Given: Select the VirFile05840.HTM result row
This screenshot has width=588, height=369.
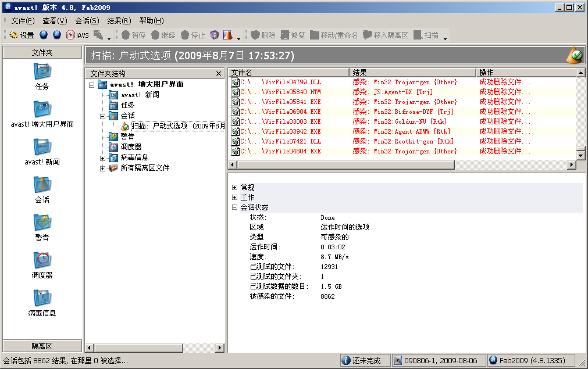Looking at the screenshot, I should (402, 92).
